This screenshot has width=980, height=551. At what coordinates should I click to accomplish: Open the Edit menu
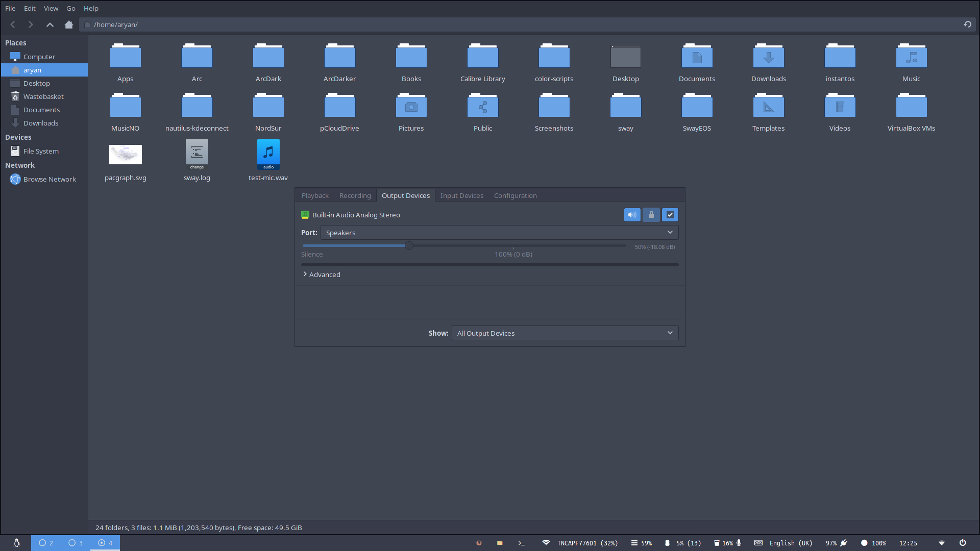pyautogui.click(x=30, y=8)
